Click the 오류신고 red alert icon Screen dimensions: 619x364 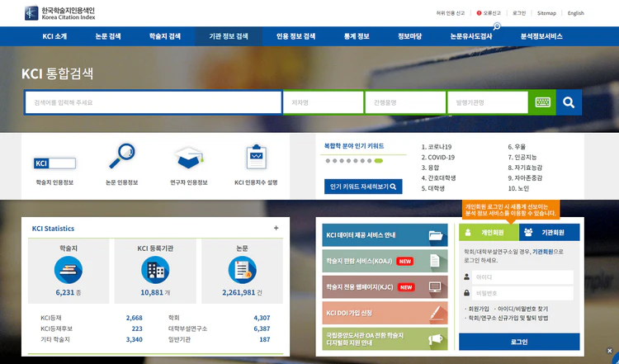[x=479, y=13]
